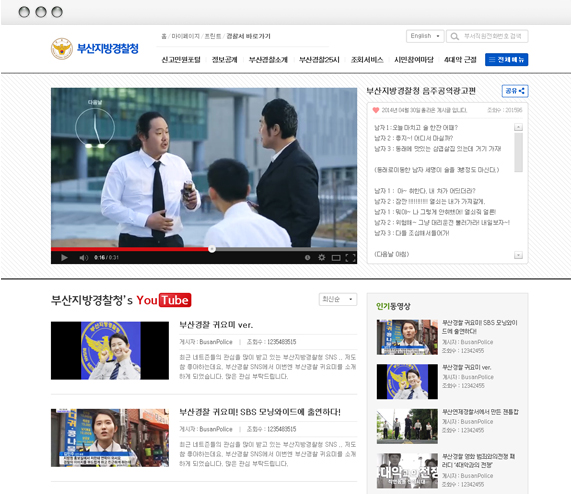Open the 전체메뉴 full menu button
The height and width of the screenshot is (494, 571).
pyautogui.click(x=506, y=60)
